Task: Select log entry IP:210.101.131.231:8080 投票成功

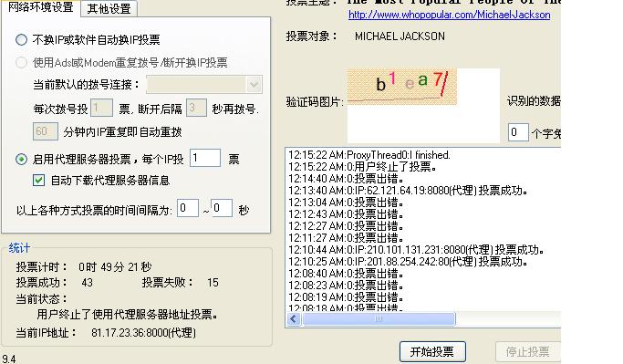Action: coord(416,250)
